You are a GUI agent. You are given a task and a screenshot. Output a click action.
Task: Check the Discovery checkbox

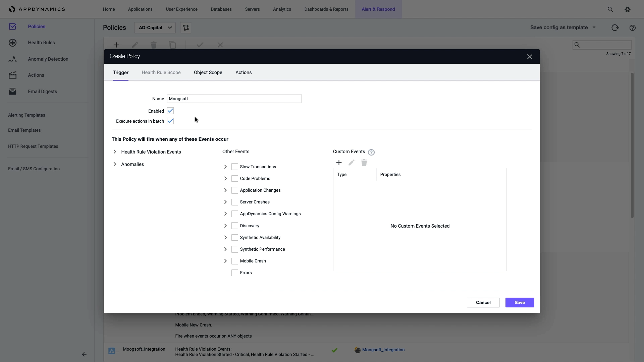click(235, 226)
